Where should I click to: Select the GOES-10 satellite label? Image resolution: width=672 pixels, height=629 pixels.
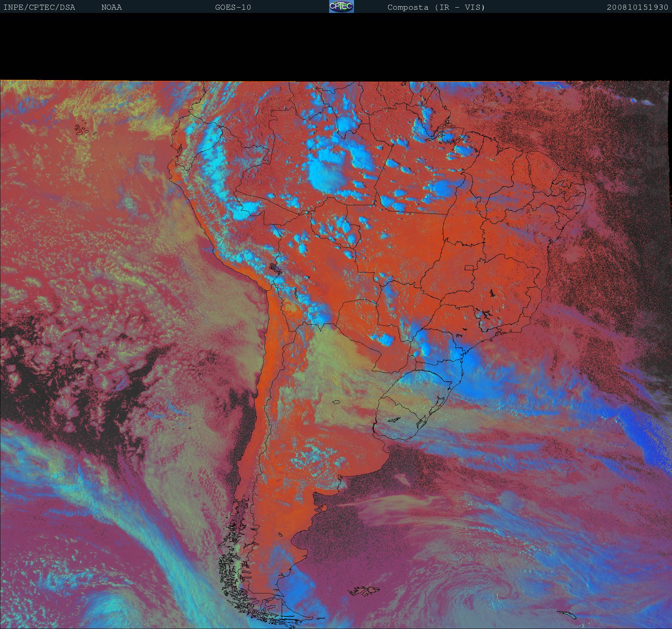click(233, 8)
